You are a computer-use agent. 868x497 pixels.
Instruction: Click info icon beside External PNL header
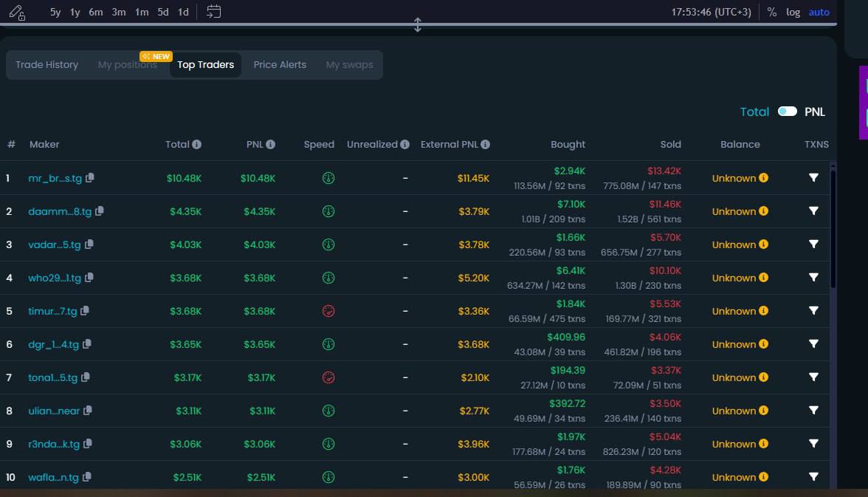(485, 145)
